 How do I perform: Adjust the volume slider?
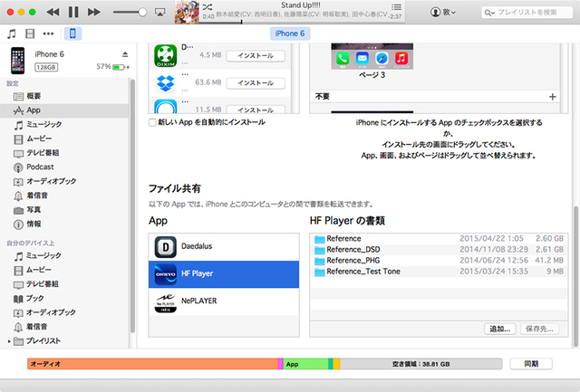coord(138,12)
